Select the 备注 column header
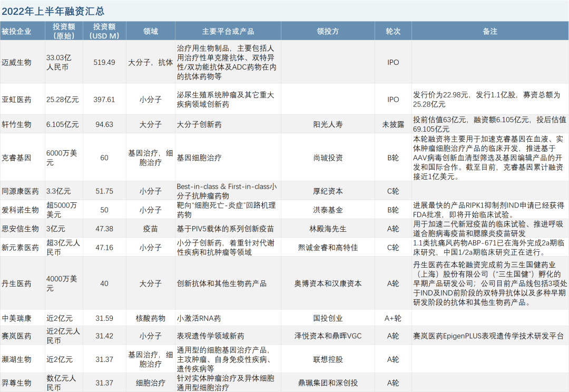 (490, 32)
